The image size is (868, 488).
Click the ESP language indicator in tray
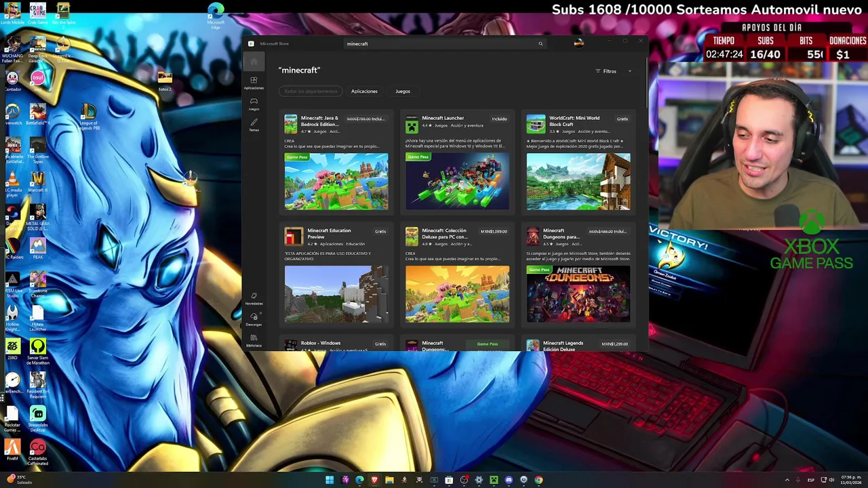[811, 480]
